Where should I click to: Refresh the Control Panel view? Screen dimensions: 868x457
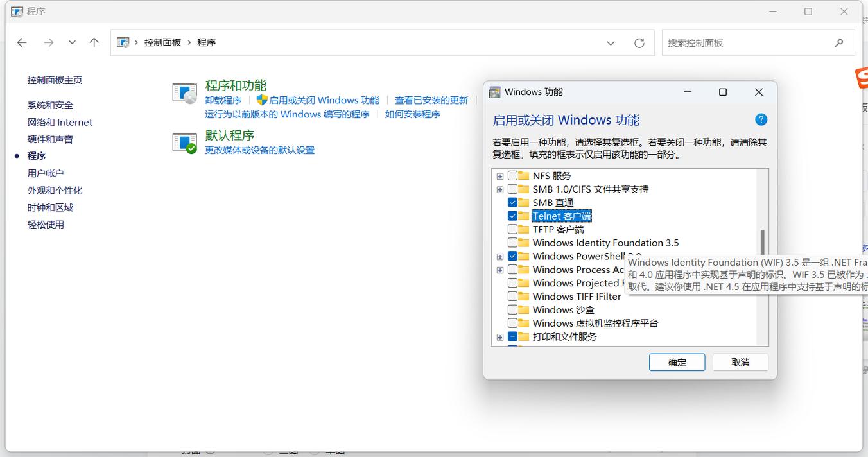(x=639, y=43)
